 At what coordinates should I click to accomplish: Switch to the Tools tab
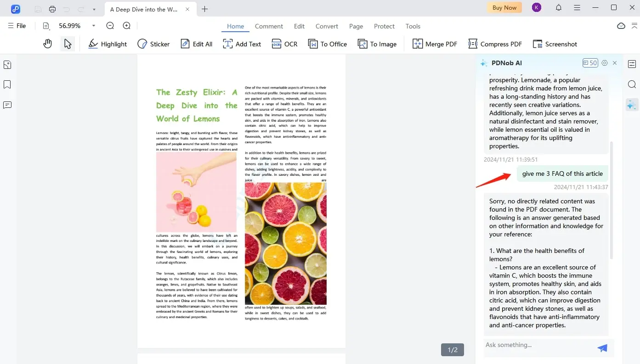pyautogui.click(x=413, y=26)
